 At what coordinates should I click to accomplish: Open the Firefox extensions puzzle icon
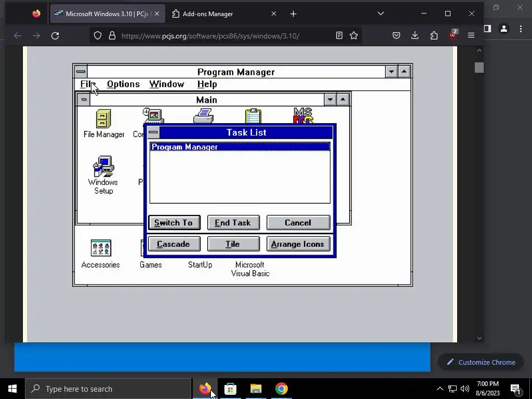pos(434,35)
